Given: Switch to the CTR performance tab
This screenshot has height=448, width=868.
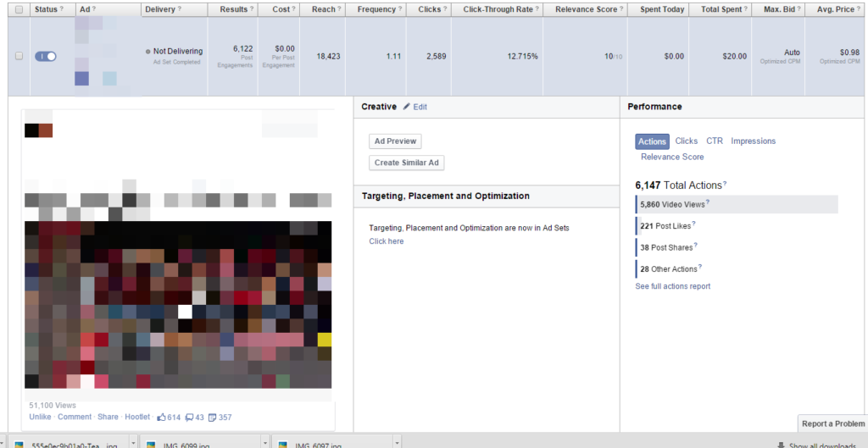Looking at the screenshot, I should (715, 141).
